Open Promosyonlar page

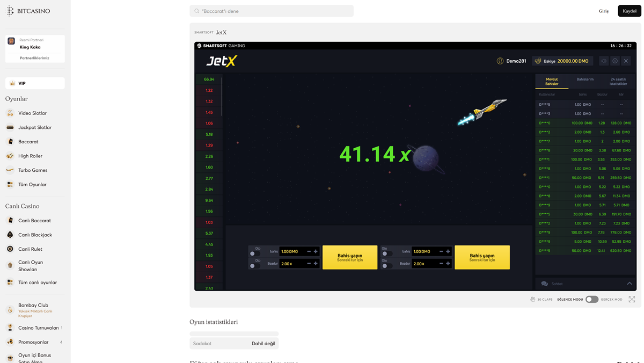33,342
